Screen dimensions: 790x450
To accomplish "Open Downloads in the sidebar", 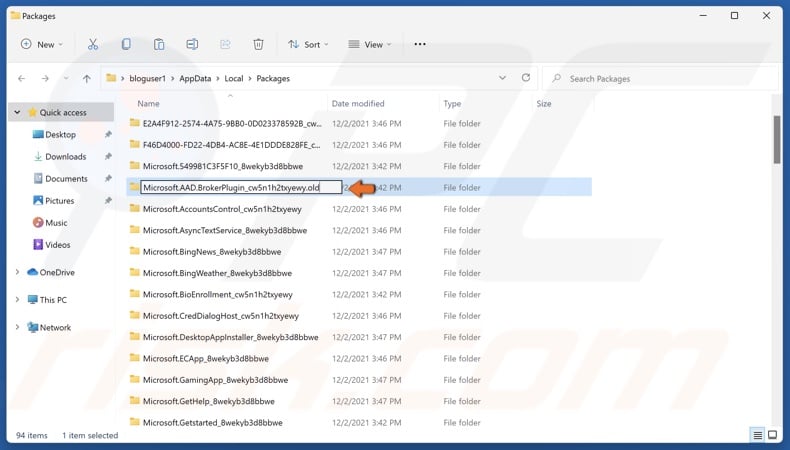I will click(x=65, y=157).
